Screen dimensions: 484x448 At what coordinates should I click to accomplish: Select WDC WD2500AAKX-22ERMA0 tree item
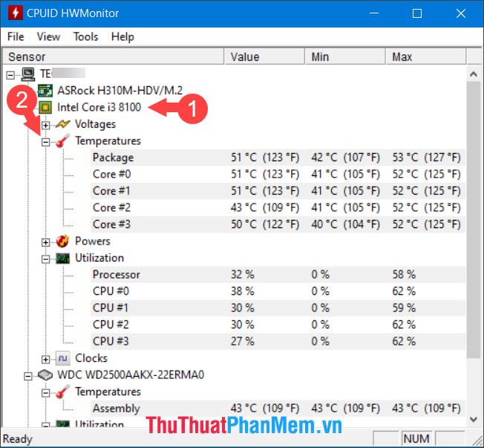point(131,374)
